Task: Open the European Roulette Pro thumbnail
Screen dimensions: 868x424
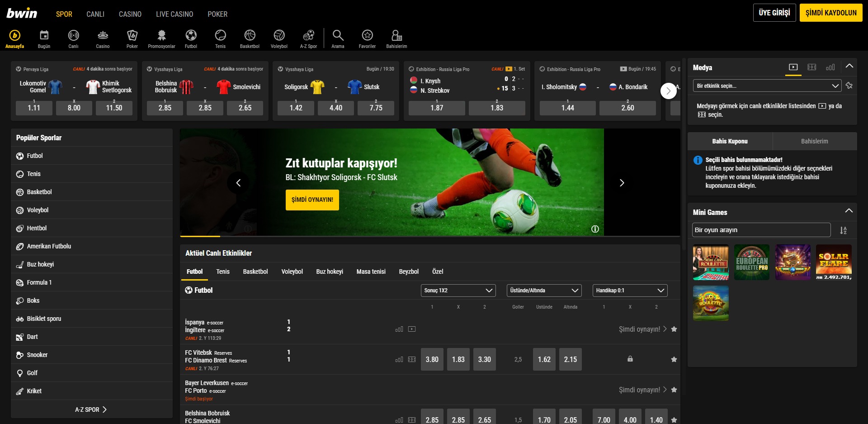Action: pyautogui.click(x=752, y=262)
